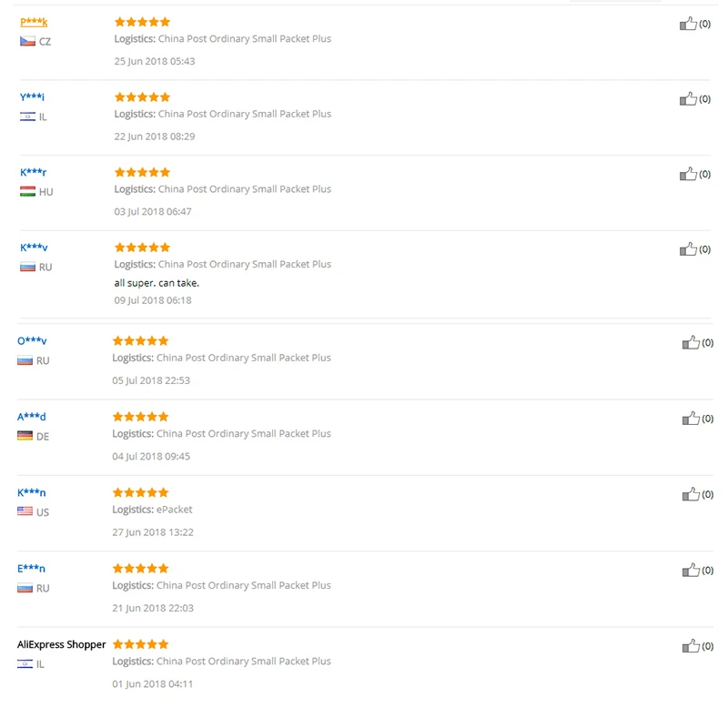728x728 pixels.
Task: Like A***d's review from Germany
Action: point(691,419)
